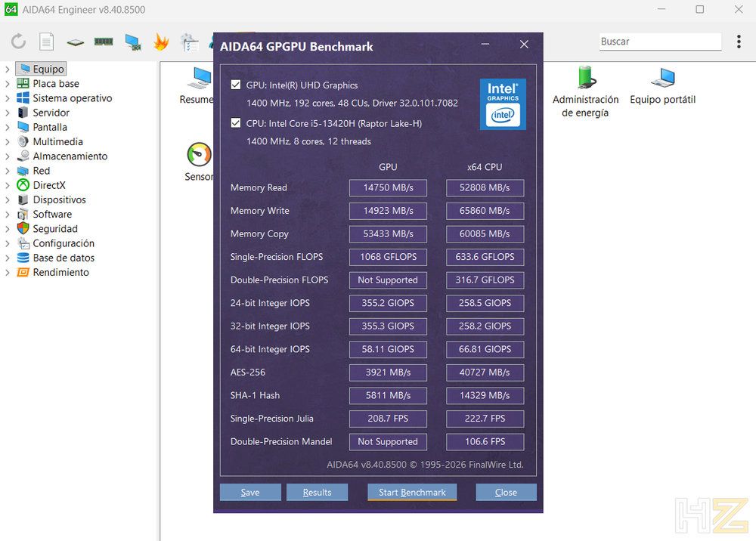
Task: Click CPU Double-Precision Mandel 106.6 FPS
Action: click(485, 442)
